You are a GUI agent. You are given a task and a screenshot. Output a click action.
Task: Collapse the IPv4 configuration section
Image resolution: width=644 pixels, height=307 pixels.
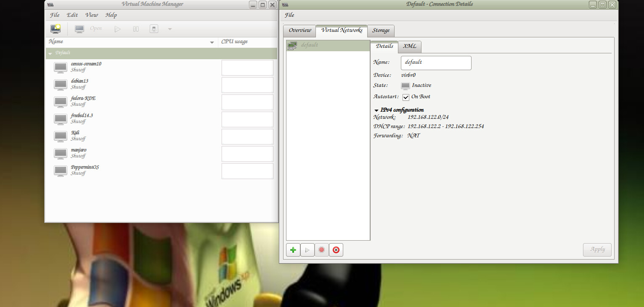click(x=376, y=110)
